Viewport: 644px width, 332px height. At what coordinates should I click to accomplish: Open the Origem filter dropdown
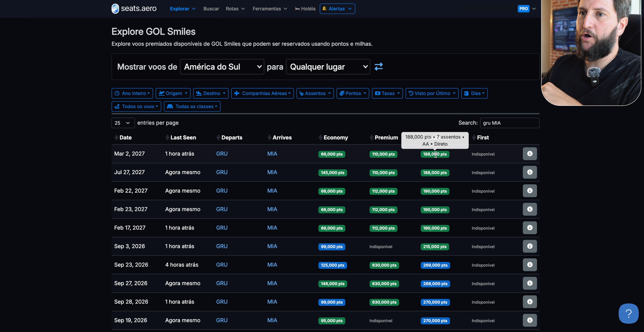pos(173,93)
